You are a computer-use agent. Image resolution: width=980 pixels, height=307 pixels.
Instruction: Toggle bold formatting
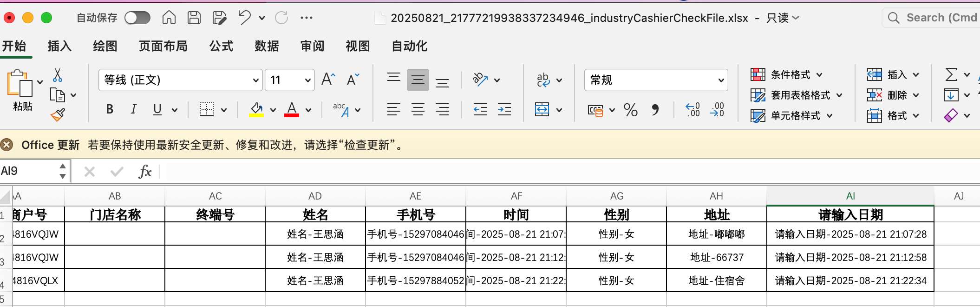[110, 109]
